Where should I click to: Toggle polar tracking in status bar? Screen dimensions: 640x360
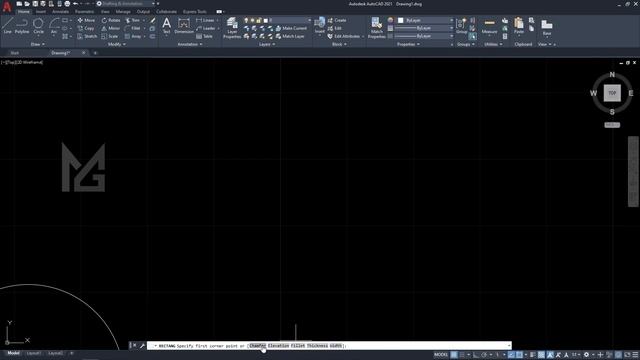(x=484, y=355)
